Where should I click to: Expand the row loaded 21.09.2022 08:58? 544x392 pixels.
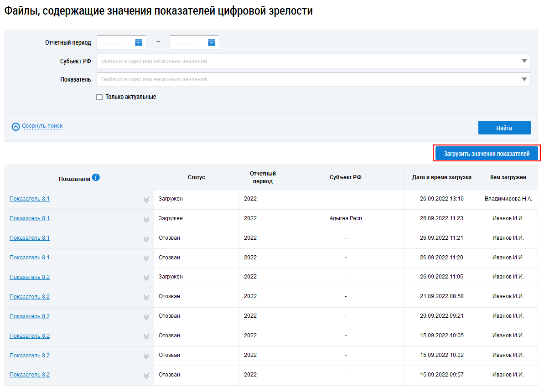(146, 298)
